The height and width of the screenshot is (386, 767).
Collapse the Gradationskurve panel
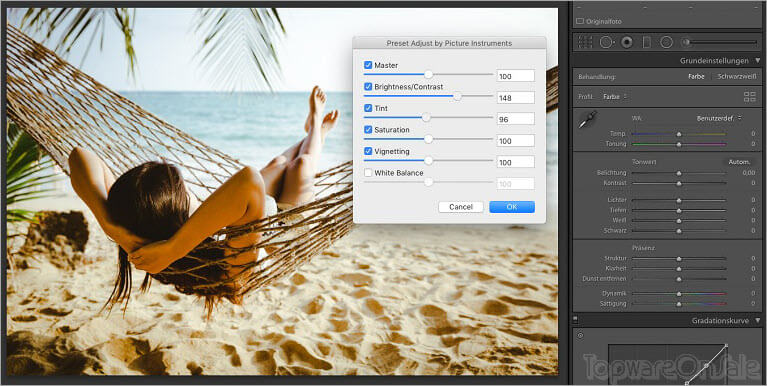[758, 321]
